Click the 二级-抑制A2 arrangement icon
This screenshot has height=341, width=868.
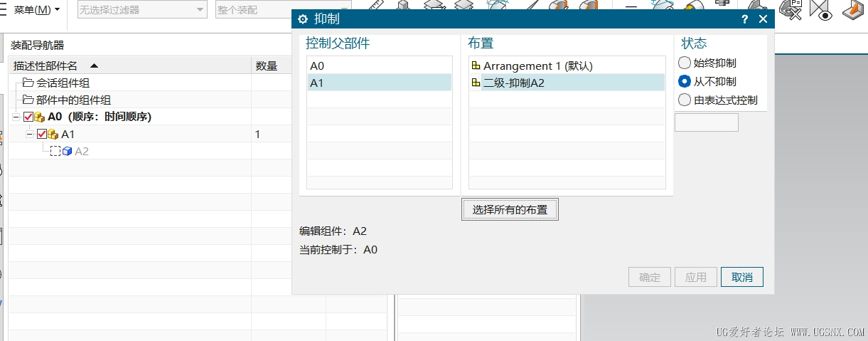(x=476, y=83)
